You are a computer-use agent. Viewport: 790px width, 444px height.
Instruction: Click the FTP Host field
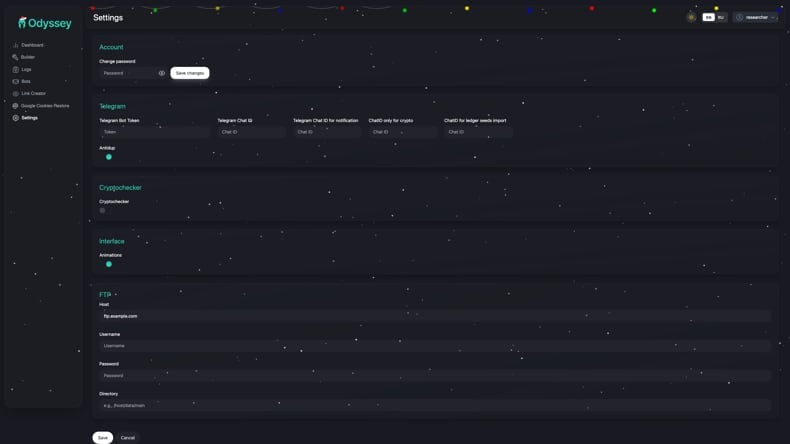(x=435, y=316)
